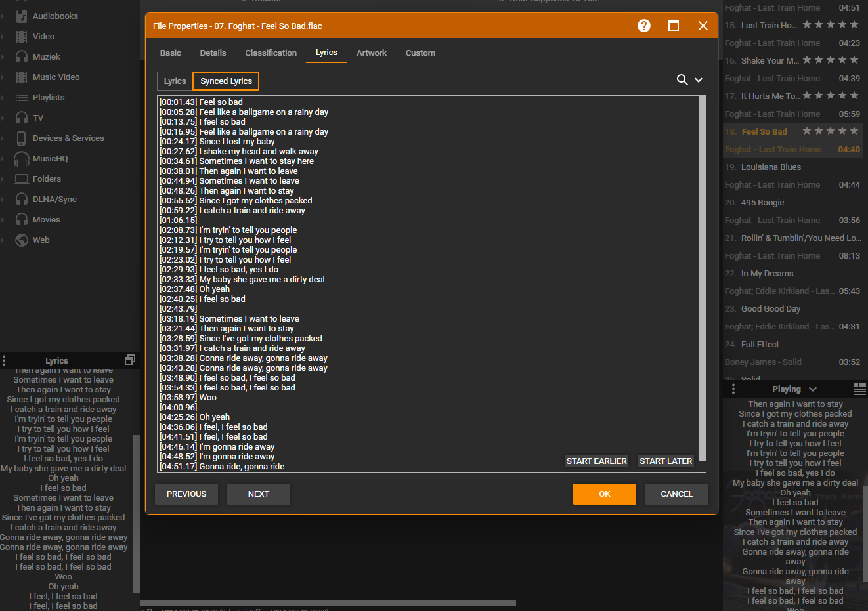Expand the Audiobooks tree node arrow
This screenshot has height=611, width=868.
click(x=3, y=16)
